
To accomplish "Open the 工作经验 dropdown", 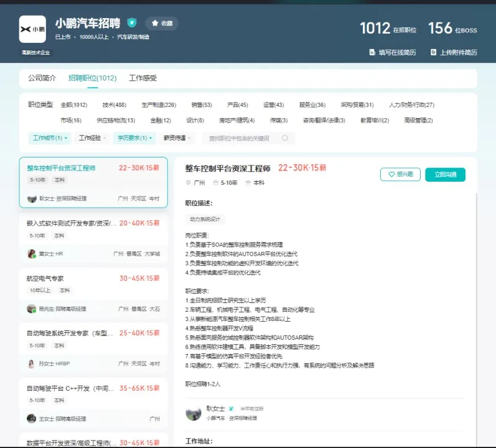I will click(x=92, y=138).
